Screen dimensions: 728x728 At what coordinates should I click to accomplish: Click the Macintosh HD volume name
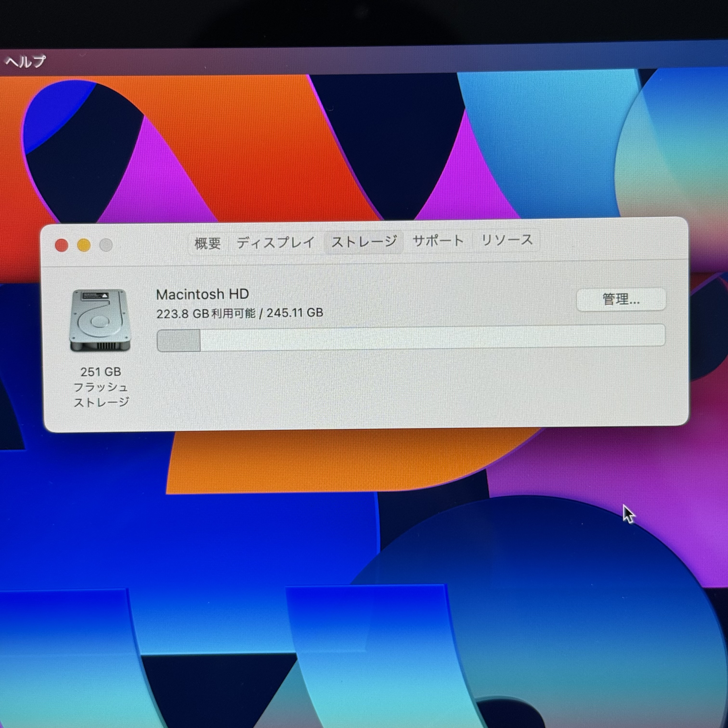click(202, 294)
